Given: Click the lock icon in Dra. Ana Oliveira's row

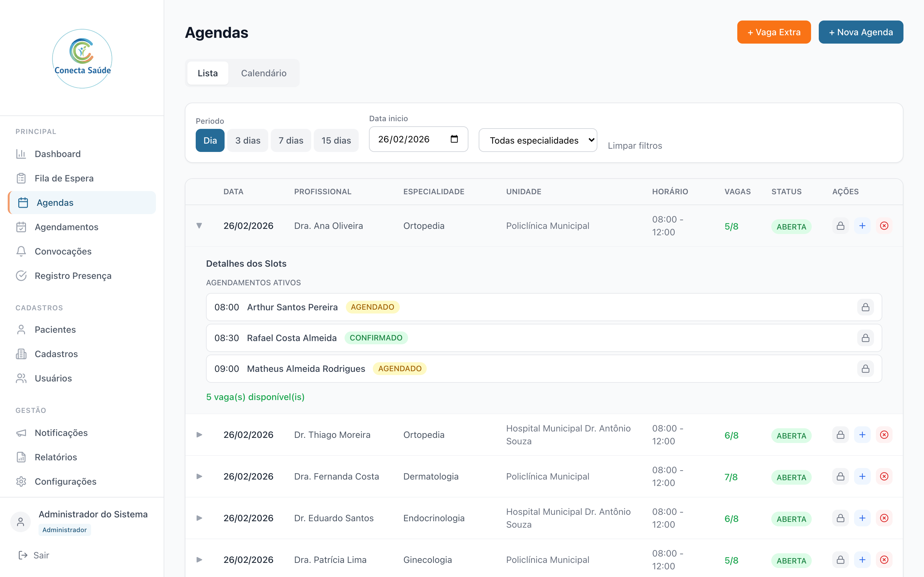Looking at the screenshot, I should coord(840,226).
